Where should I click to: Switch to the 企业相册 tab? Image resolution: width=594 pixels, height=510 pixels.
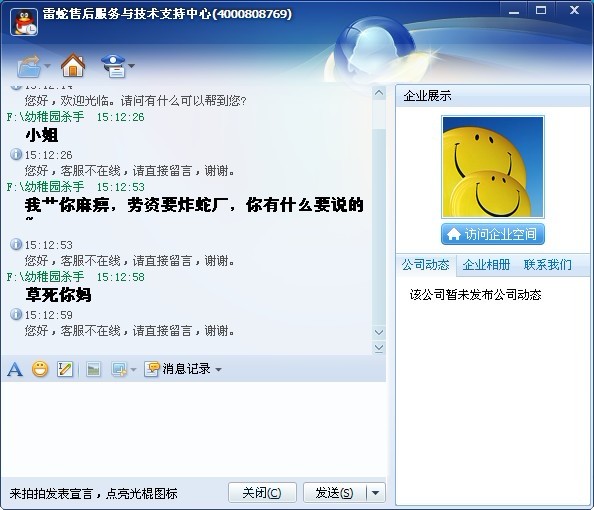pos(486,265)
